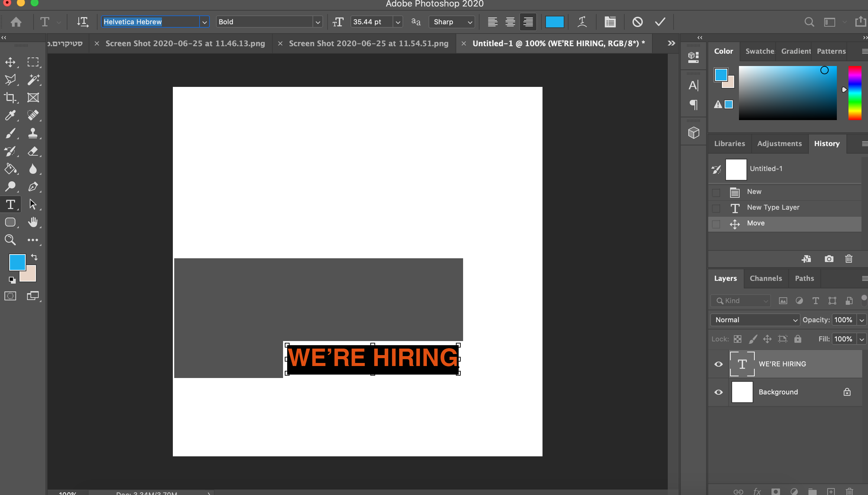868x495 pixels.
Task: Select the Move tool
Action: tap(10, 62)
